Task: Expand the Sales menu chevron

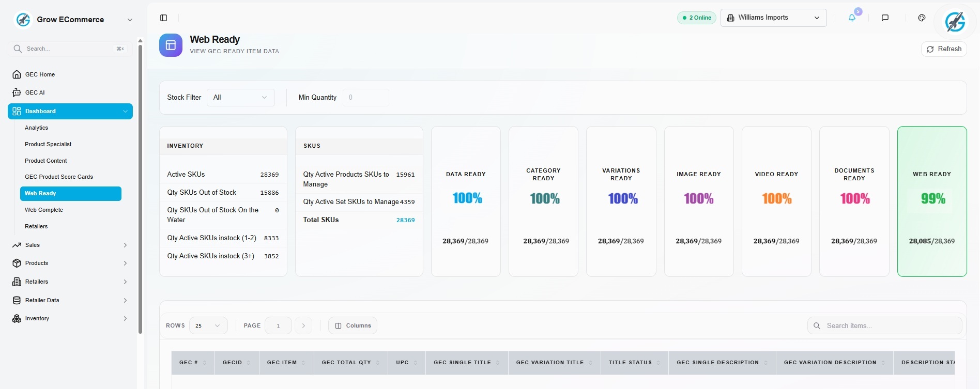Action: pos(125,245)
